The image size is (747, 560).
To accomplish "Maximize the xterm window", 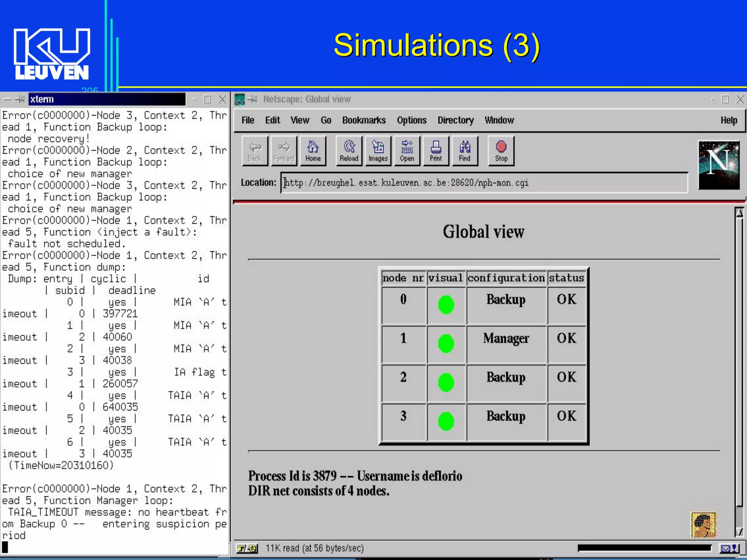I will coord(207,99).
